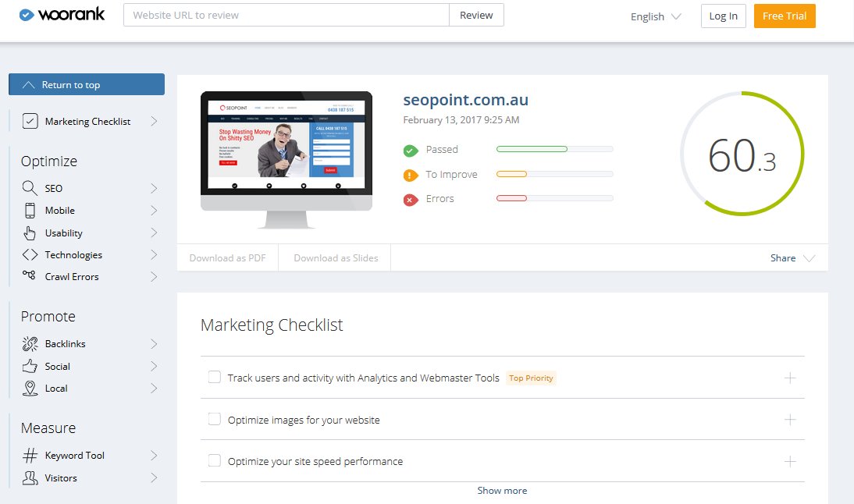Click the orange To Improve warning icon

[x=411, y=176]
